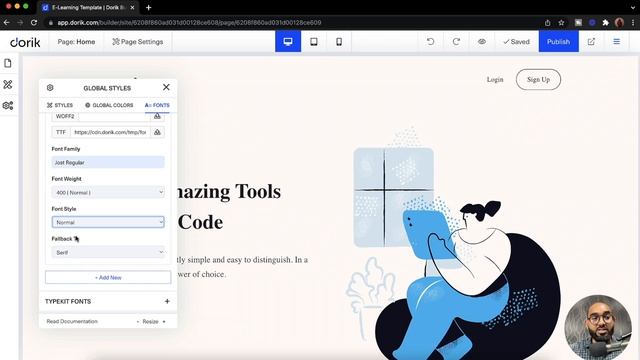Click the 'Fallback' label
Screen dimensions: 640x360
point(62,239)
